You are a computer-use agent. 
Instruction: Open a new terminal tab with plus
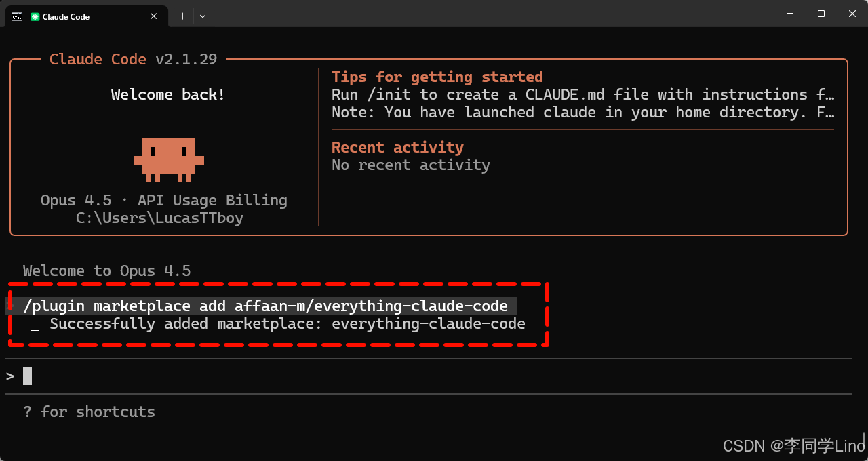[182, 16]
